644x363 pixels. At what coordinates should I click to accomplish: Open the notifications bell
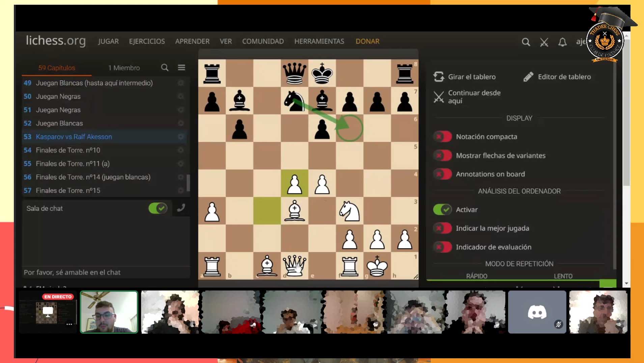562,42
